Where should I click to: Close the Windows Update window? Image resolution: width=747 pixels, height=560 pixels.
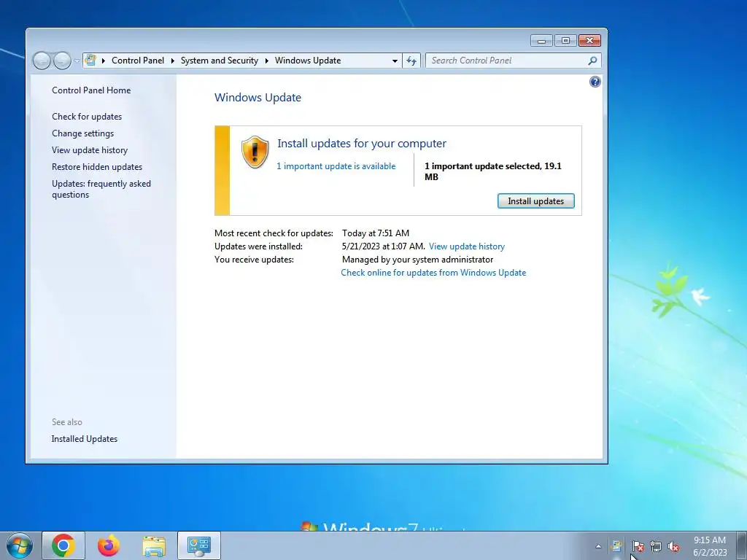(589, 41)
